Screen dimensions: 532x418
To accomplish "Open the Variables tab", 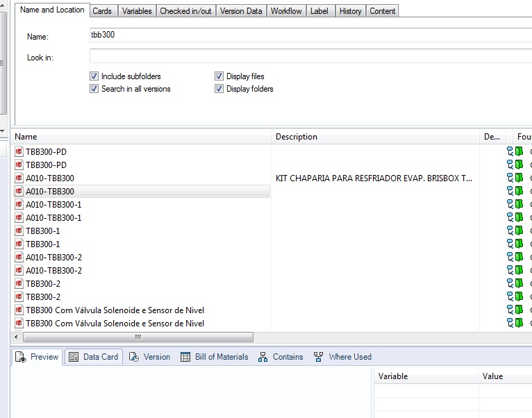I will coord(137,11).
